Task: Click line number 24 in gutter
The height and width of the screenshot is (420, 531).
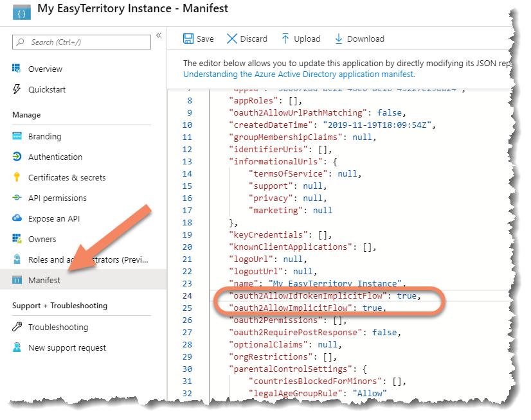Action: [x=187, y=296]
